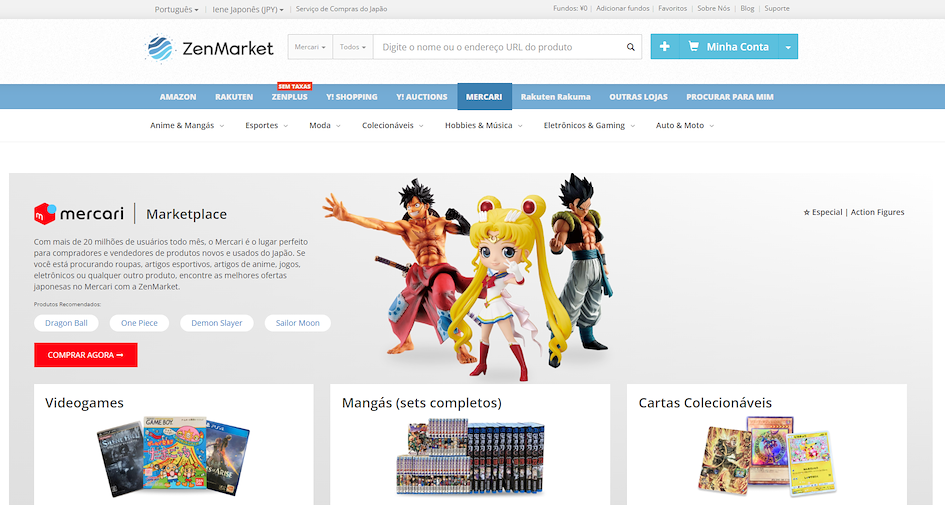Viewport: 945px width, 505px height.
Task: Click the manga sets thumbnail
Action: (470, 457)
